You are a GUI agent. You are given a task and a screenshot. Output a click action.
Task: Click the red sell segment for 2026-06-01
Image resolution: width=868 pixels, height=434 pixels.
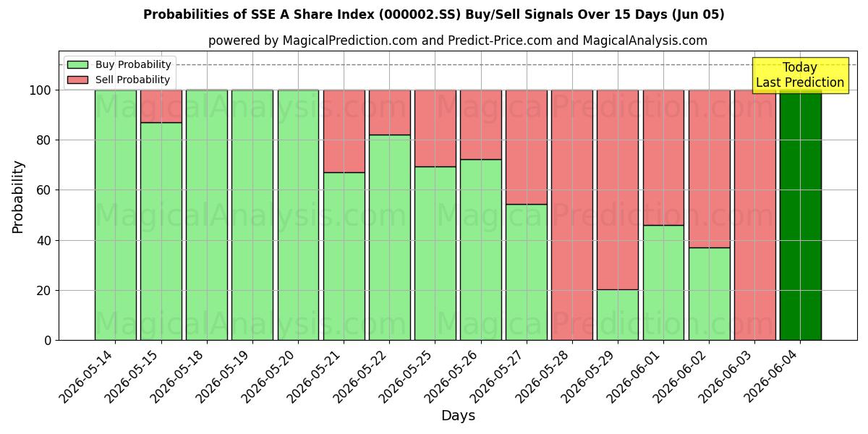(x=663, y=157)
